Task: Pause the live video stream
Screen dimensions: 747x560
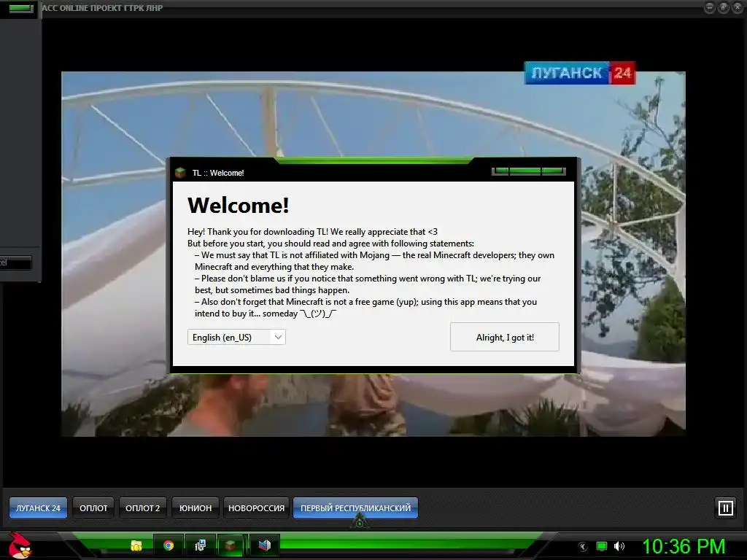Action: coord(726,507)
